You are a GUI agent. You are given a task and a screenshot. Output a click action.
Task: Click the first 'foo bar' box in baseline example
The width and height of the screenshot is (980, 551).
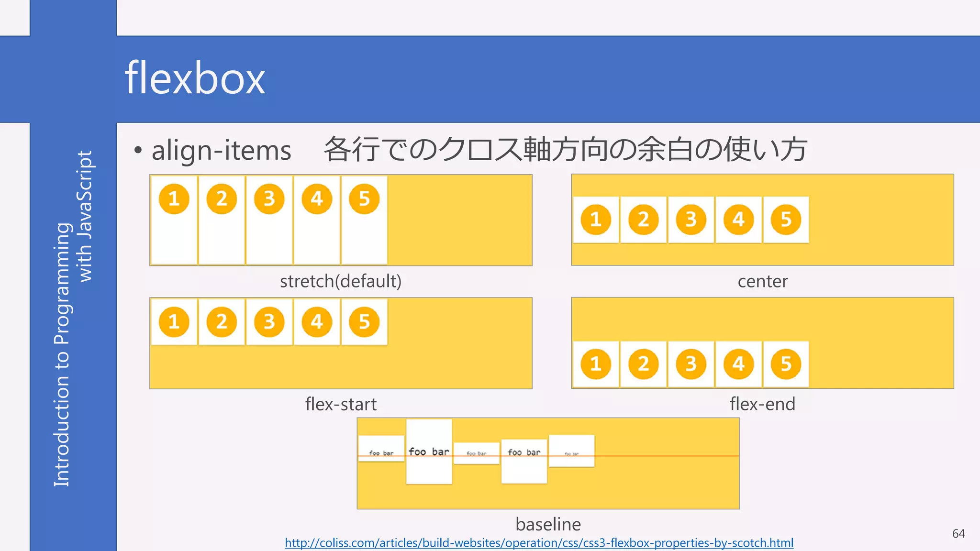381,449
